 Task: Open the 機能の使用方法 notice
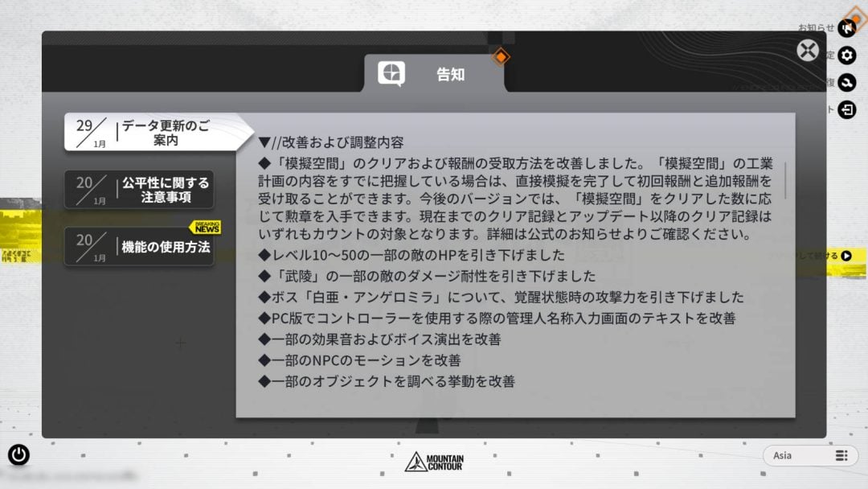click(139, 246)
